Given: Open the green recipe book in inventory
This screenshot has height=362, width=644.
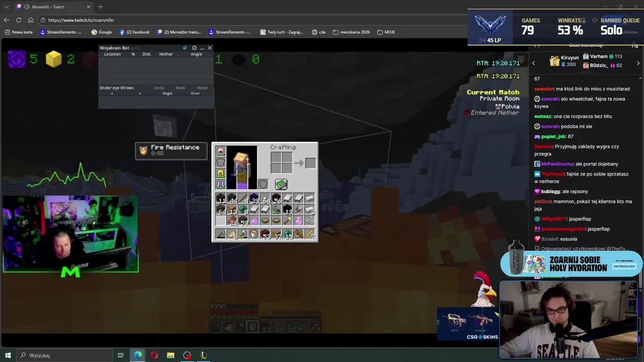Looking at the screenshot, I should [281, 185].
